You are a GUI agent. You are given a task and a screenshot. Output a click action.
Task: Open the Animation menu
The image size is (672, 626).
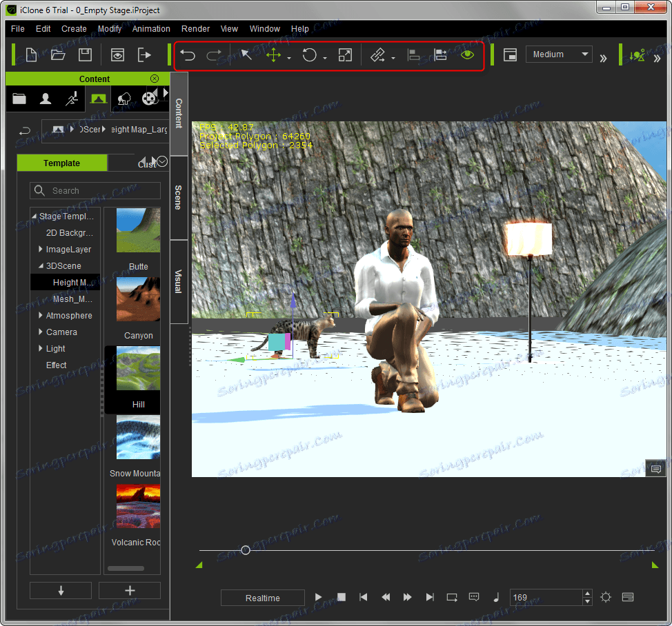tap(151, 29)
